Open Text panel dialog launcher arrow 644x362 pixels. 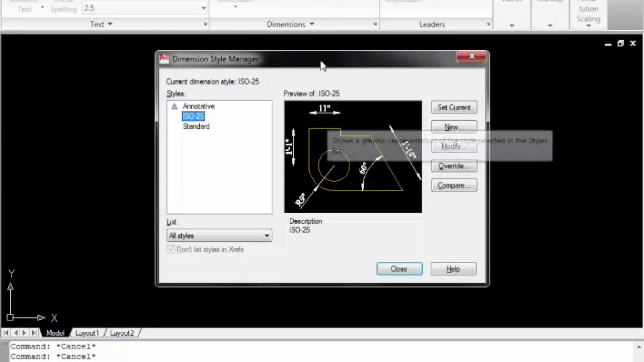click(205, 24)
